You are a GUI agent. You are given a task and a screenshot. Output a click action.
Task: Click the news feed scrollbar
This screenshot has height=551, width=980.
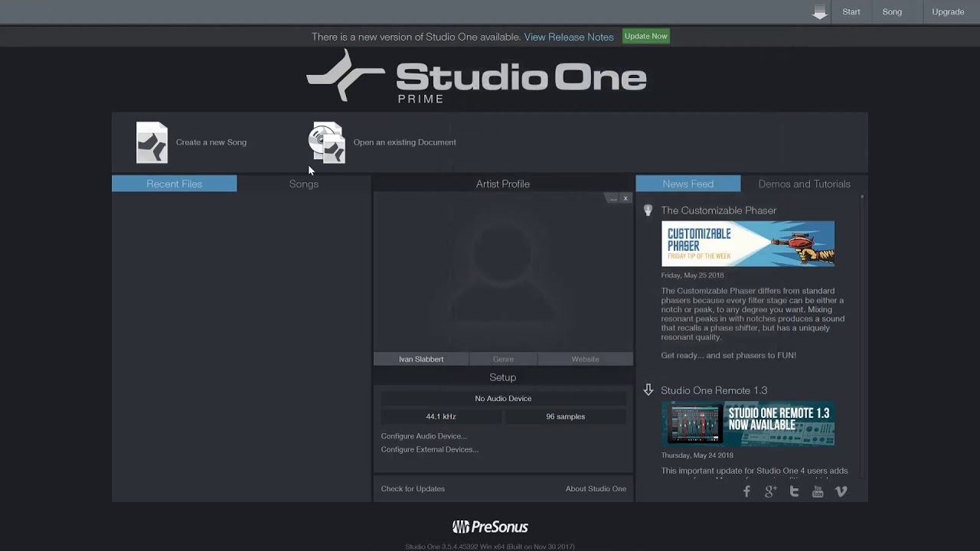pyautogui.click(x=862, y=337)
